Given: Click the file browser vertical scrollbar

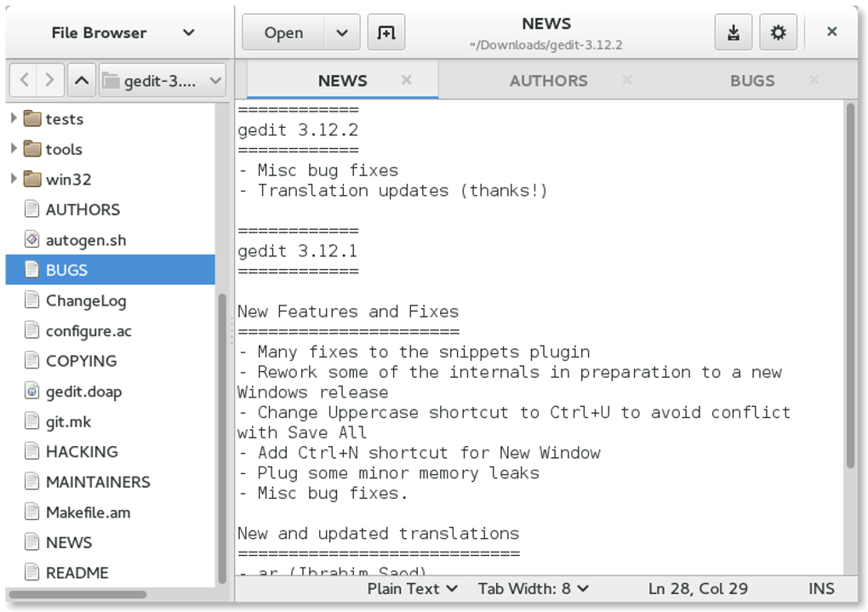Looking at the screenshot, I should (x=222, y=438).
